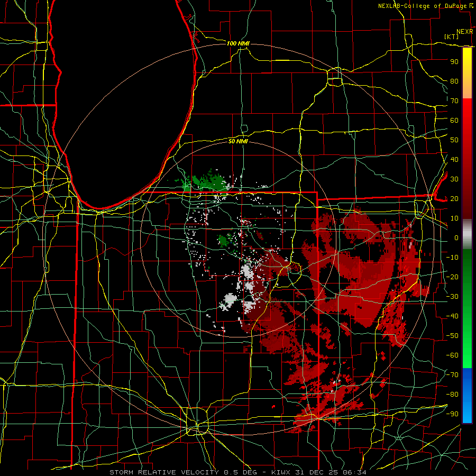Select the 80 value on velocity scale
The height and width of the screenshot is (476, 476).
454,81
